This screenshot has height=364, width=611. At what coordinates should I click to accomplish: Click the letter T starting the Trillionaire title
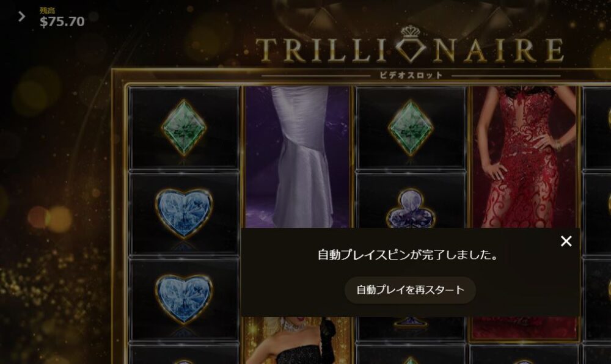268,50
